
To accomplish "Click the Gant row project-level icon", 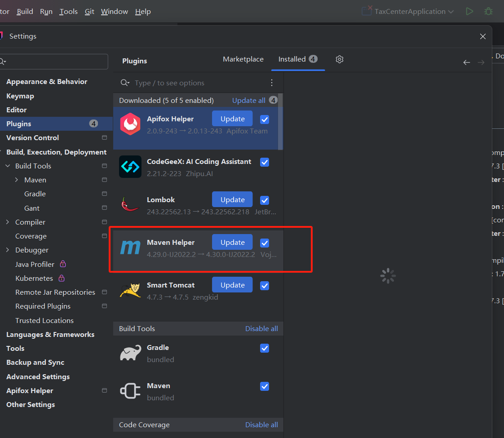I will click(105, 208).
